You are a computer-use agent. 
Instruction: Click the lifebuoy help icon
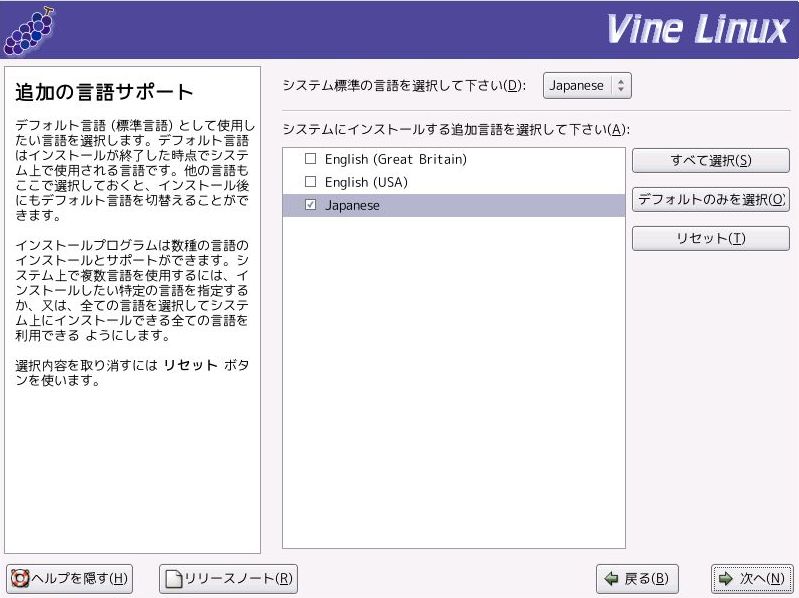point(20,579)
